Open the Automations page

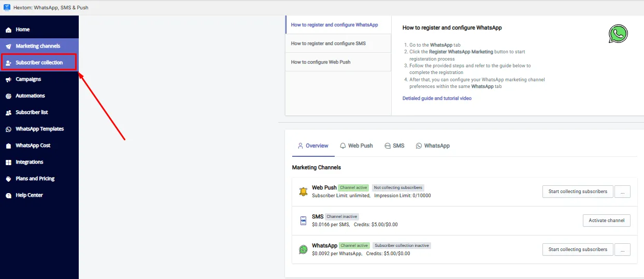[x=39, y=96]
